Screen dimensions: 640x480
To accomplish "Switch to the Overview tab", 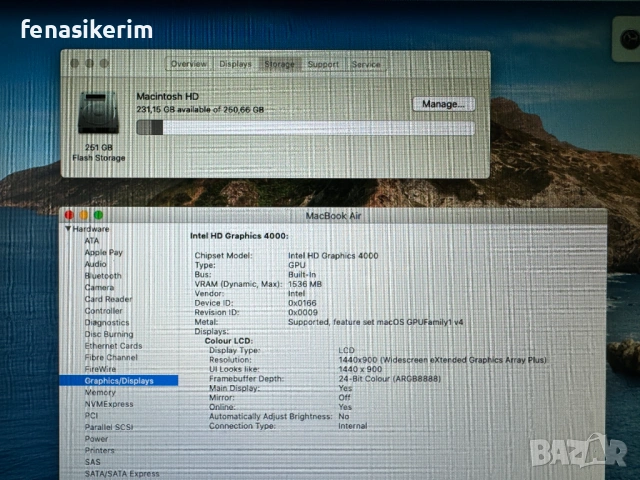I will 189,64.
